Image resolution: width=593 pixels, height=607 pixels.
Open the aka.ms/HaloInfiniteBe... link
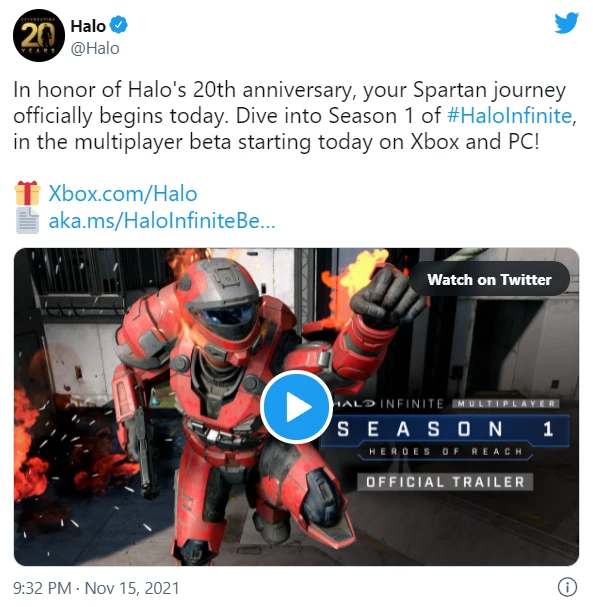(162, 221)
